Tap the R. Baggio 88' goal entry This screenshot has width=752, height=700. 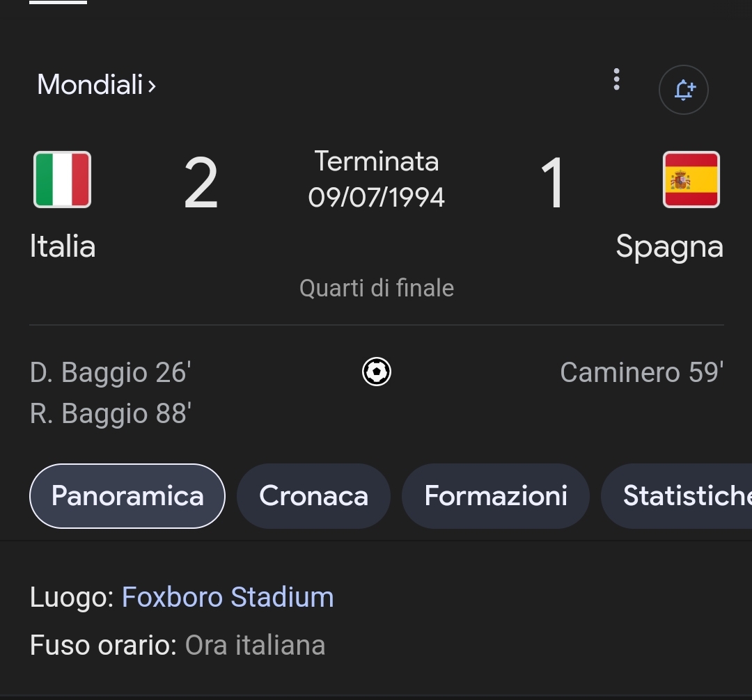tap(110, 413)
